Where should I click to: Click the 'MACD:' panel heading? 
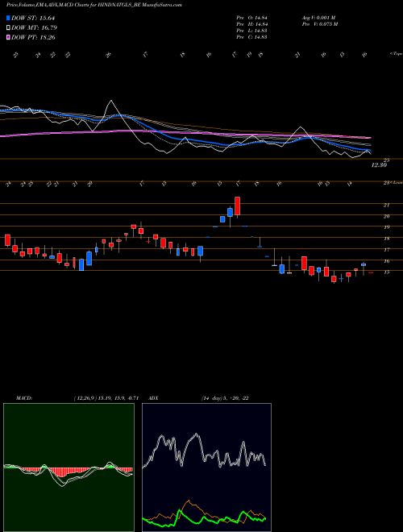coord(24,398)
